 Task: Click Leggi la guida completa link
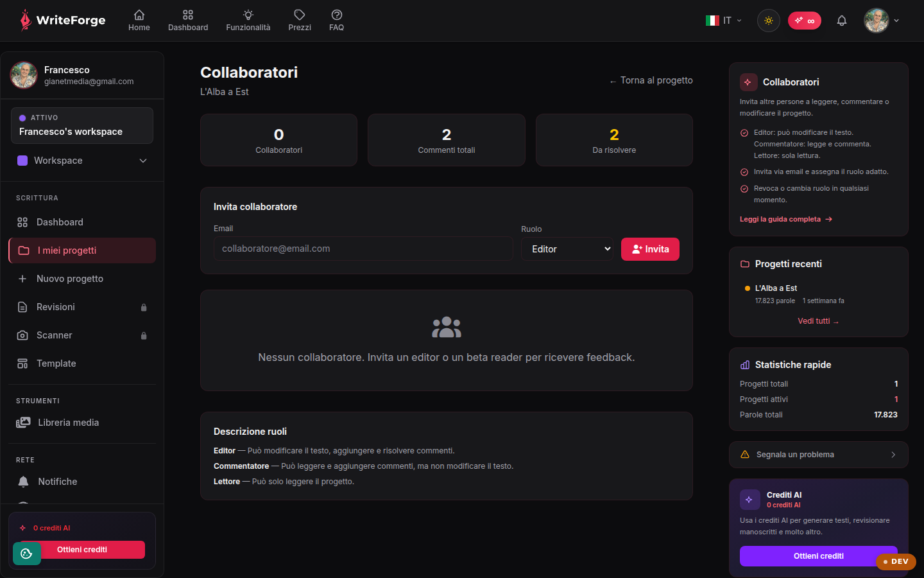(786, 219)
